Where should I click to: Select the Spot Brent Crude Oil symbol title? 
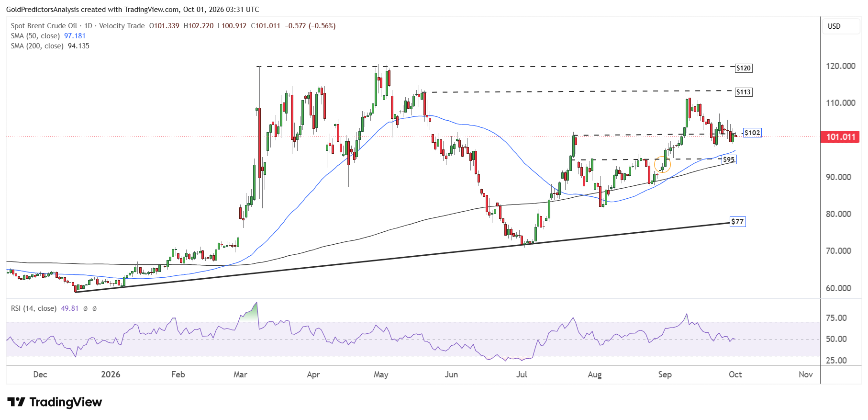click(x=44, y=26)
